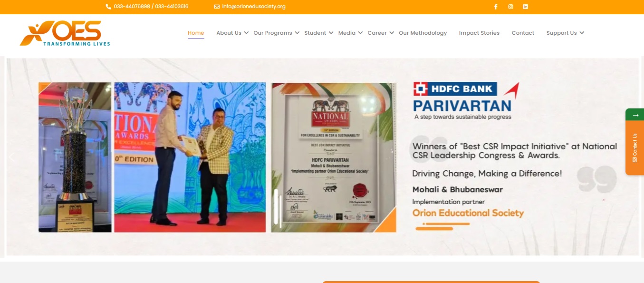
Task: Click the Facebook icon in top bar
Action: pos(496,7)
